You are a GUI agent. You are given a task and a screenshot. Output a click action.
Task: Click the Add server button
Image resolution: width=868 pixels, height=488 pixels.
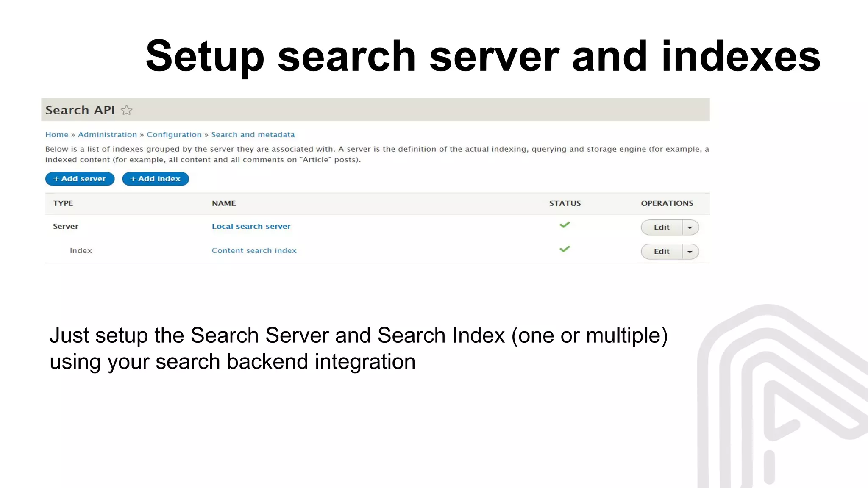click(80, 179)
